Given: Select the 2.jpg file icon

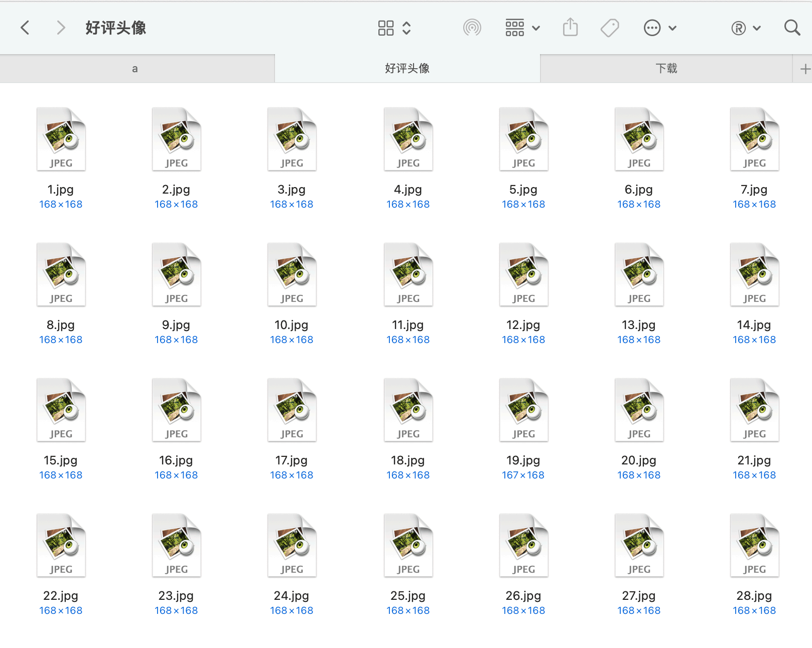Looking at the screenshot, I should tap(177, 139).
